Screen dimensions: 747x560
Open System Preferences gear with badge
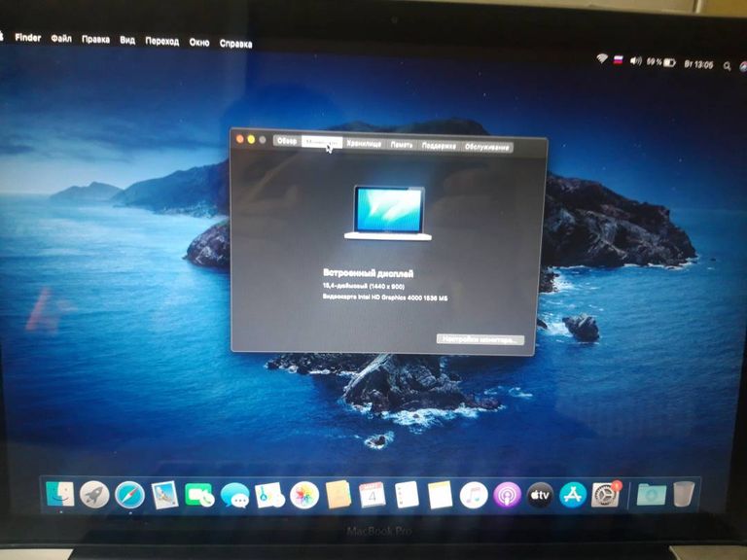pos(606,494)
